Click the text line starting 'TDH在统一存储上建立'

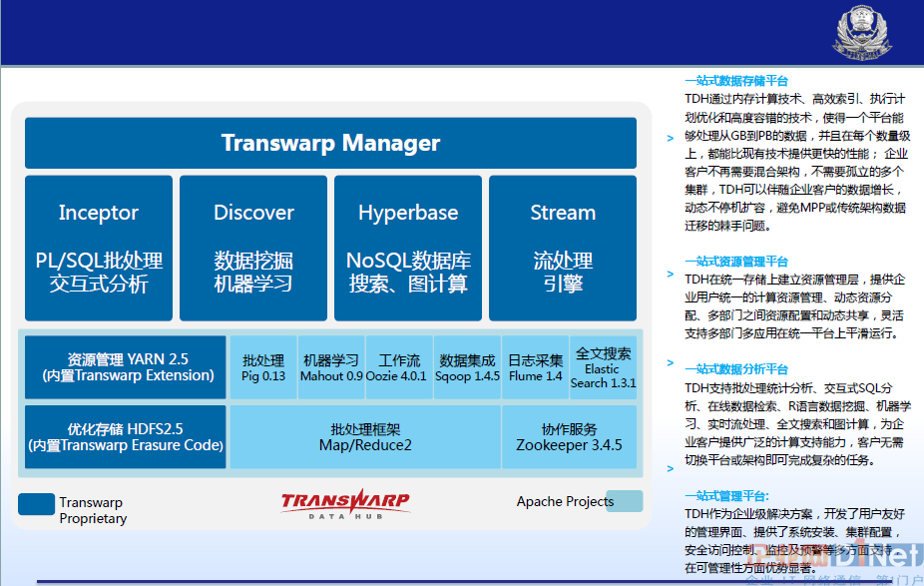pos(794,280)
